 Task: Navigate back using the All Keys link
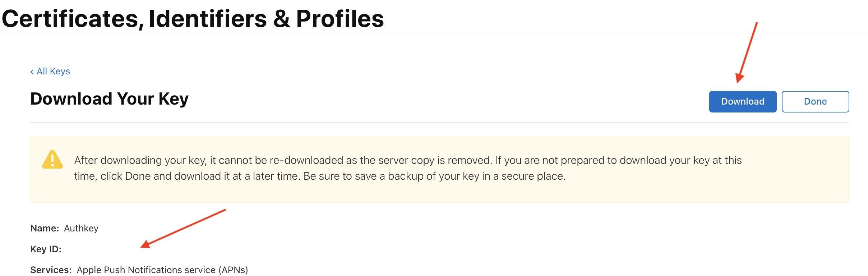tap(53, 71)
